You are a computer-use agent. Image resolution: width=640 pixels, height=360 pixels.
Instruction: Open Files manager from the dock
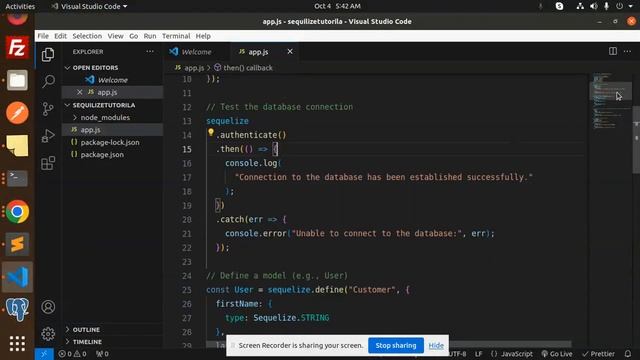pyautogui.click(x=17, y=80)
